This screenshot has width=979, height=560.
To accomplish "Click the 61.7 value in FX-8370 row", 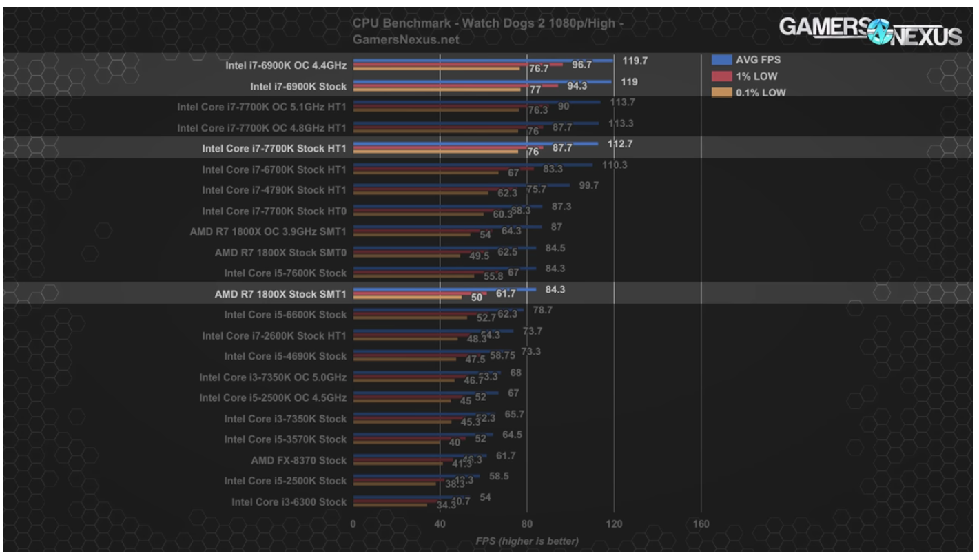I will 506,455.
